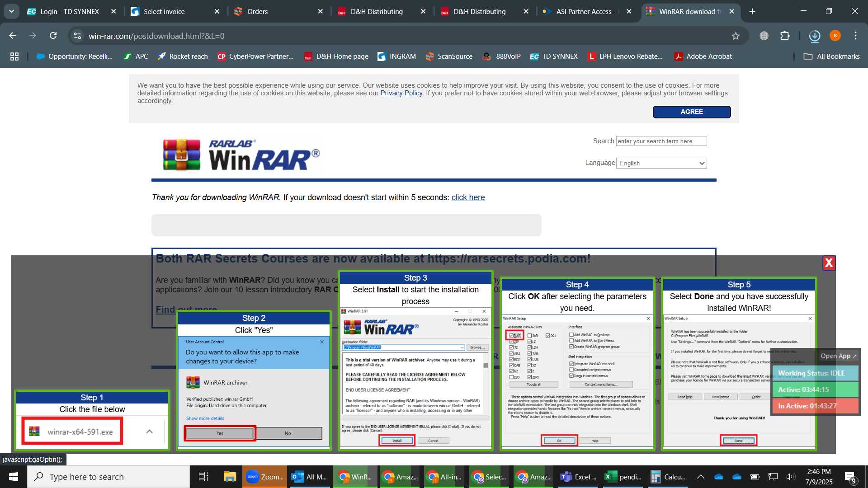
Task: Click the address bar URL
Action: [156, 36]
